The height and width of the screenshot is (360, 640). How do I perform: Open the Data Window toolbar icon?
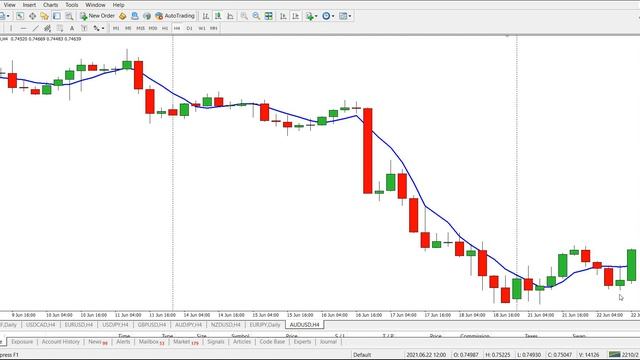32,16
